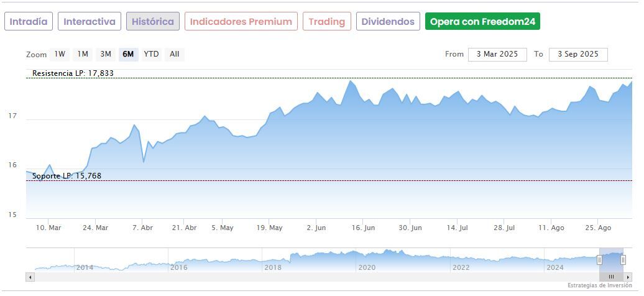
Task: Set zoom range to 1M
Action: pyautogui.click(x=83, y=54)
